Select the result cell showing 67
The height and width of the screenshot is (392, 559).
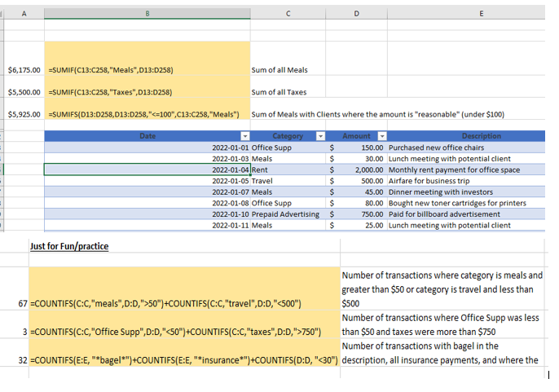[15, 288]
